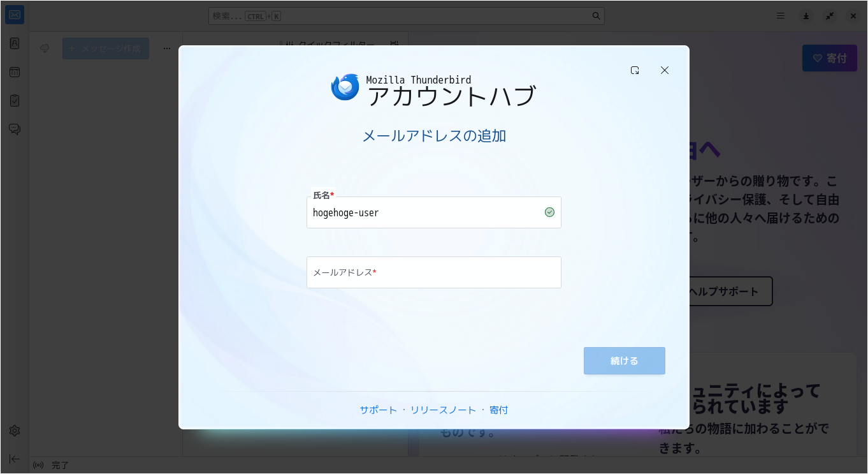Open the リリースノート link
Viewport: 868px width, 474px height.
point(443,410)
